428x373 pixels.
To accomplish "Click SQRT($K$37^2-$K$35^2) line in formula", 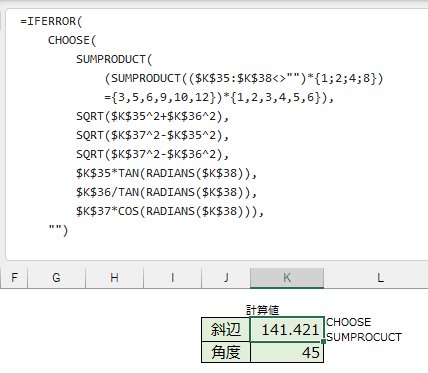I will pyautogui.click(x=152, y=135).
